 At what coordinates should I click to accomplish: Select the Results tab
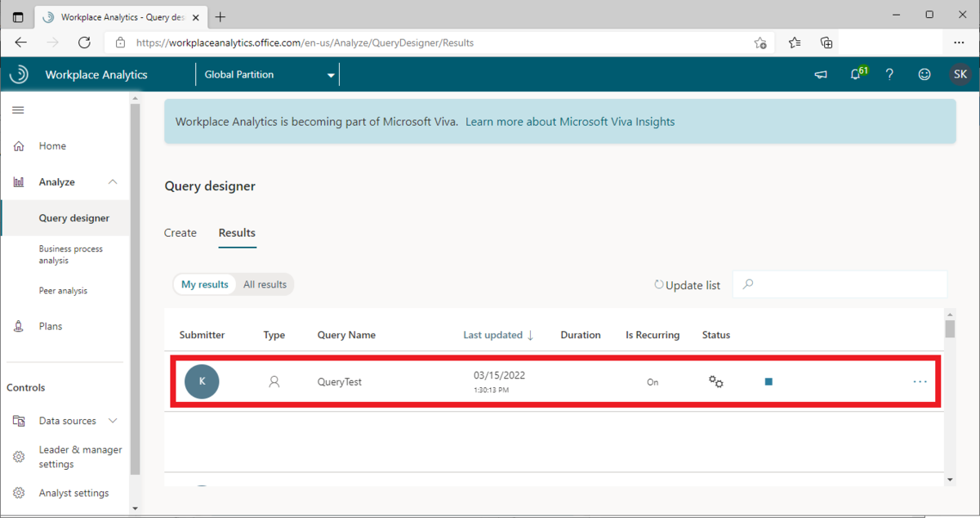(x=237, y=233)
